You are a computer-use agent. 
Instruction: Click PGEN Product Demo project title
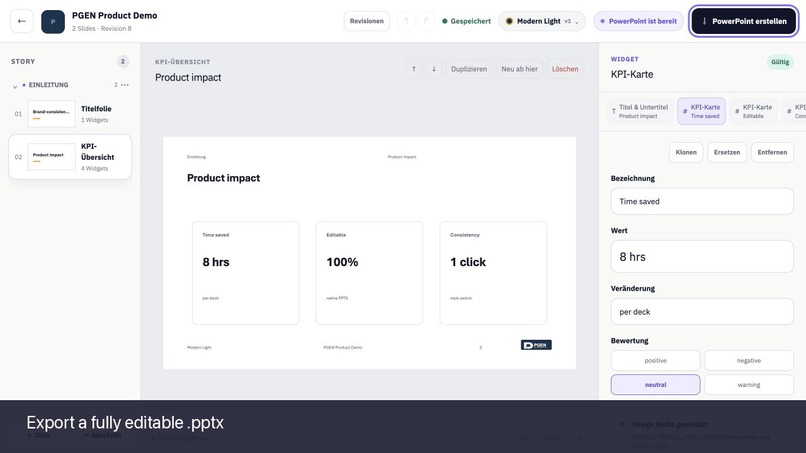[x=115, y=15]
